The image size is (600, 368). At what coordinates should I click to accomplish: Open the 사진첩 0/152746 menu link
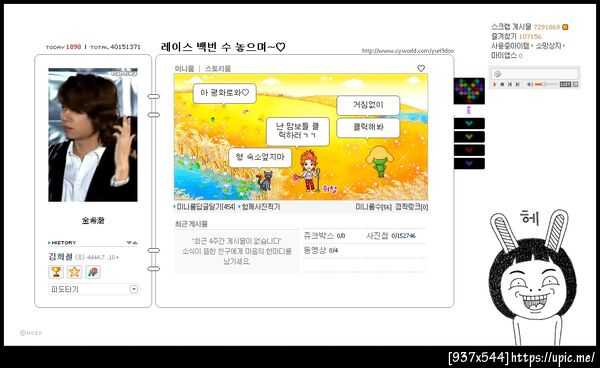(x=391, y=236)
